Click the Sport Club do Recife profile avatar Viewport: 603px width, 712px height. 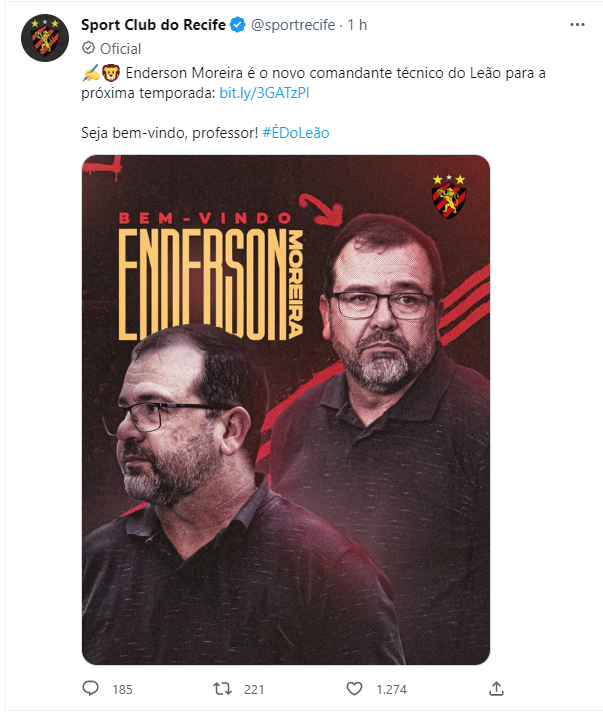(45, 38)
